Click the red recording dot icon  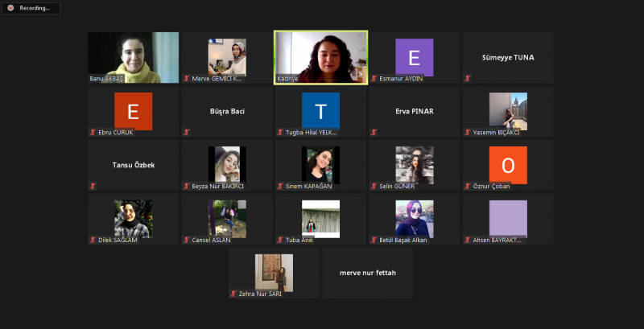(11, 8)
